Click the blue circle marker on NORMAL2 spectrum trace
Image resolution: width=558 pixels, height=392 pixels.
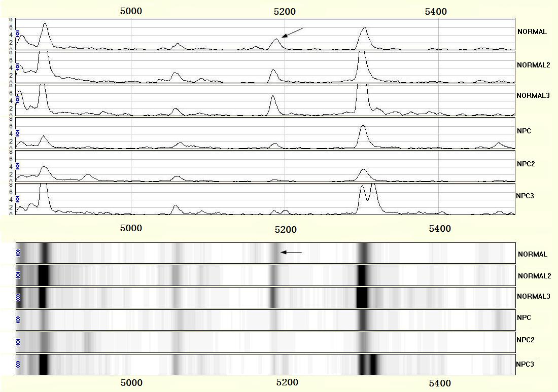click(x=18, y=67)
